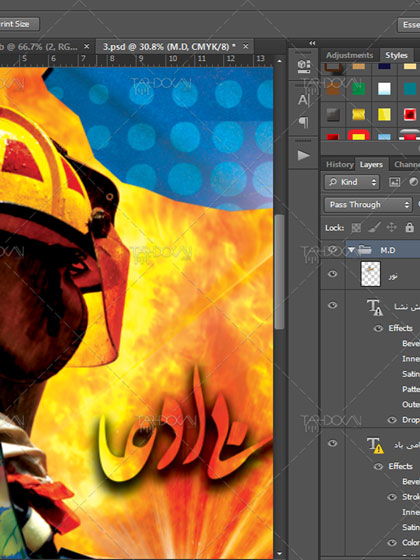
Task: Hide the نور layer
Action: (332, 274)
